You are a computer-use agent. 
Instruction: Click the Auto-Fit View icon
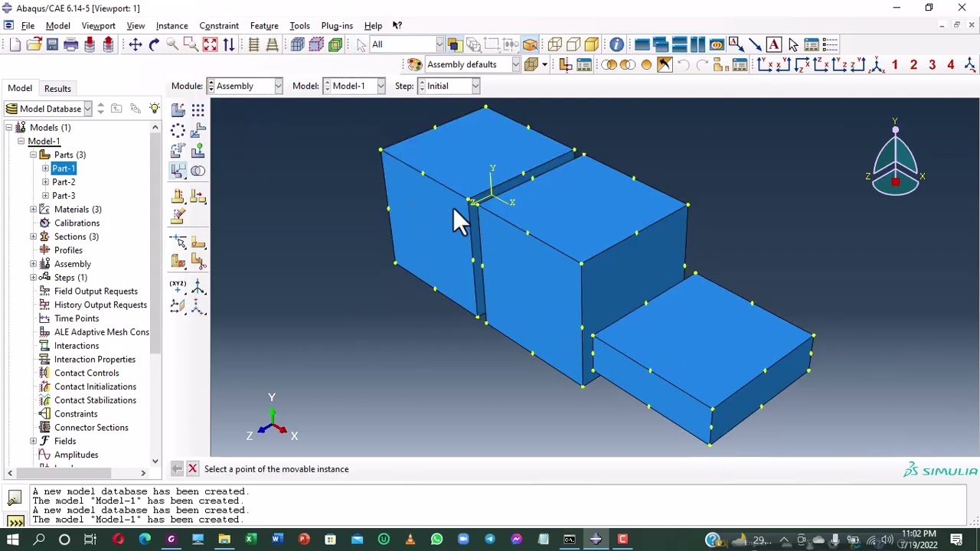pos(210,44)
